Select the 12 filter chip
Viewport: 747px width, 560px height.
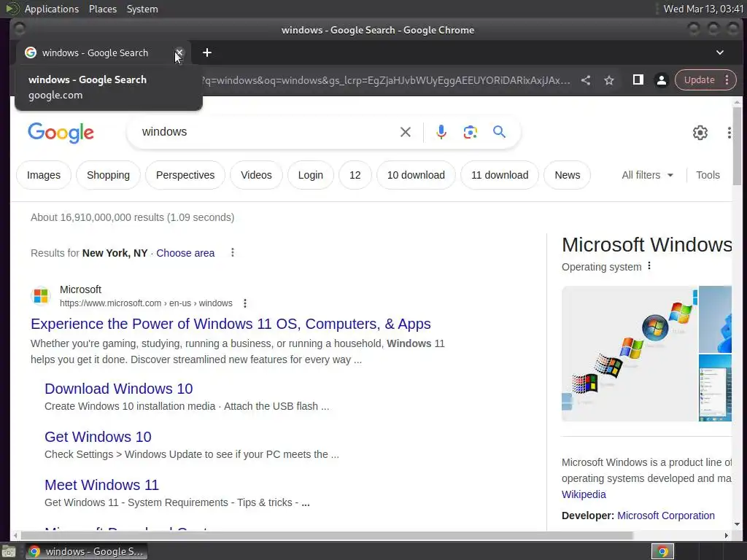click(x=355, y=175)
